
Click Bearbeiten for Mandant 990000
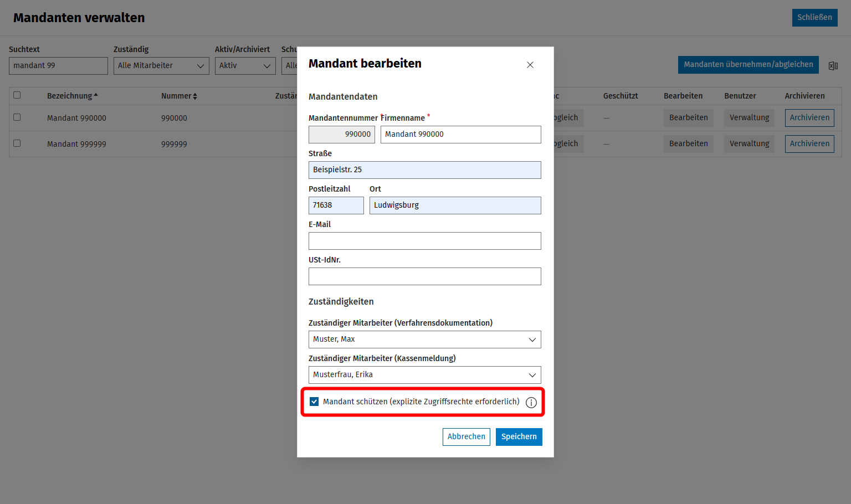[x=689, y=118]
